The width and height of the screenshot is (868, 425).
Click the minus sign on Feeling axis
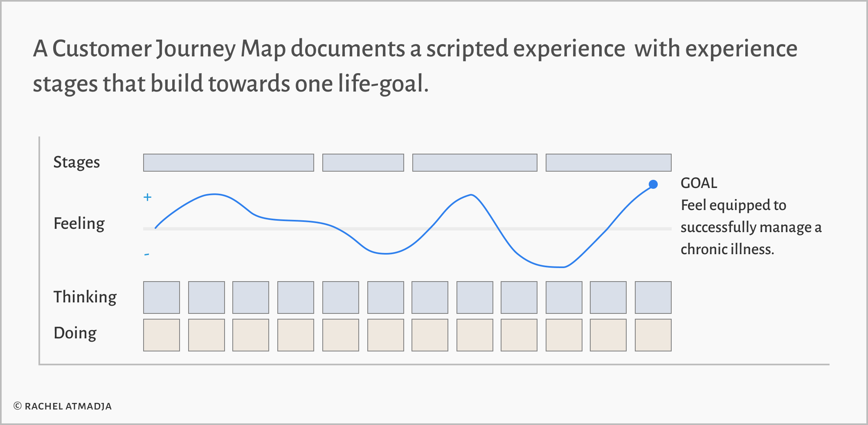point(147,255)
